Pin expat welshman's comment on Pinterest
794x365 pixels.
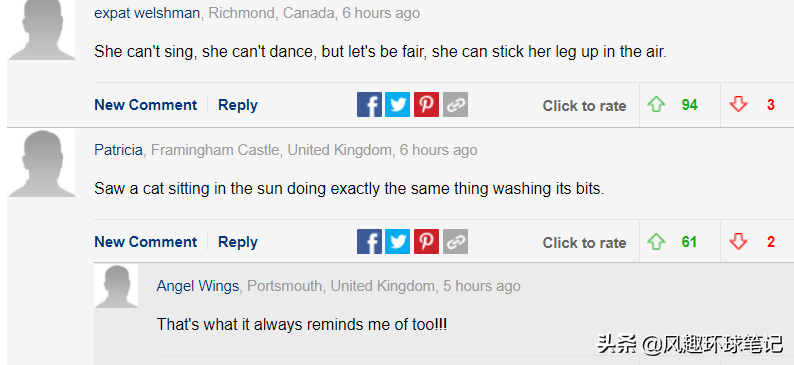click(x=426, y=105)
